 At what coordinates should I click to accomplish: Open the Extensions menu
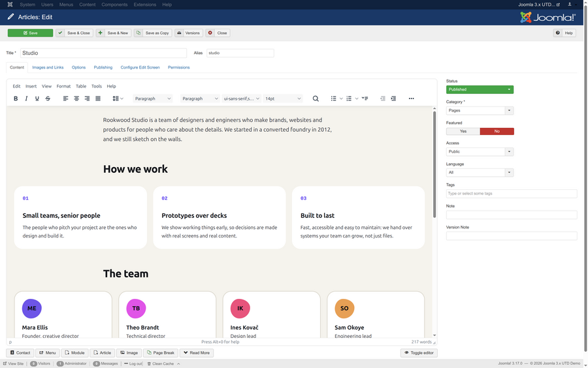145,5
